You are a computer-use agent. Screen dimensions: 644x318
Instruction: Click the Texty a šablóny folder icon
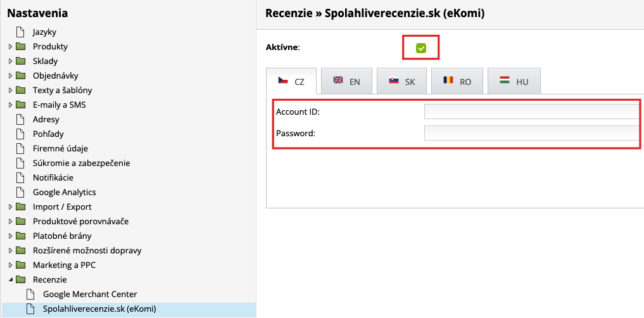click(20, 90)
